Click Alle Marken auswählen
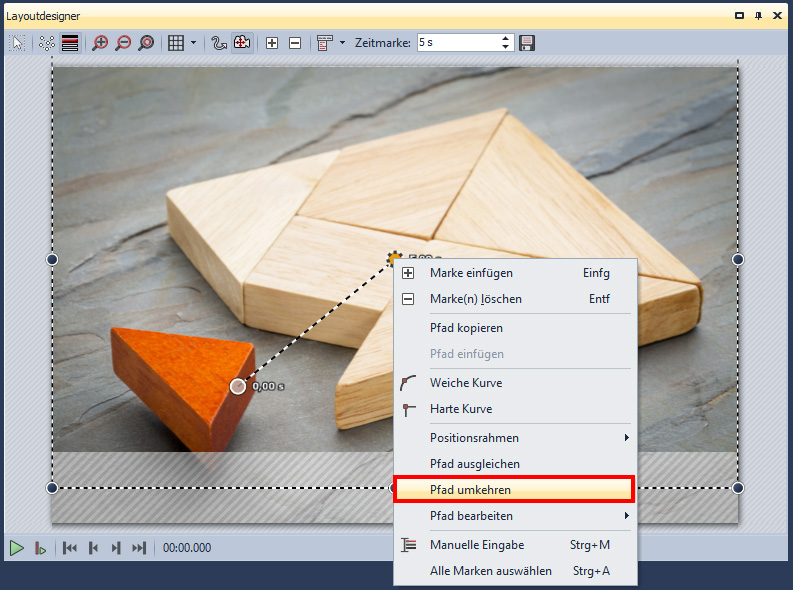Screen dimensions: 793x590 click(x=490, y=571)
